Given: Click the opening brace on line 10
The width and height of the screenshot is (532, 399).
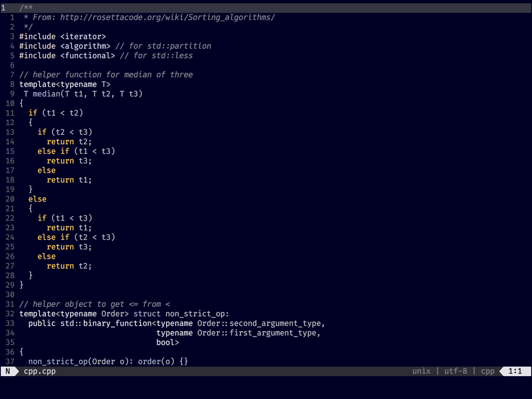Looking at the screenshot, I should click(x=22, y=103).
